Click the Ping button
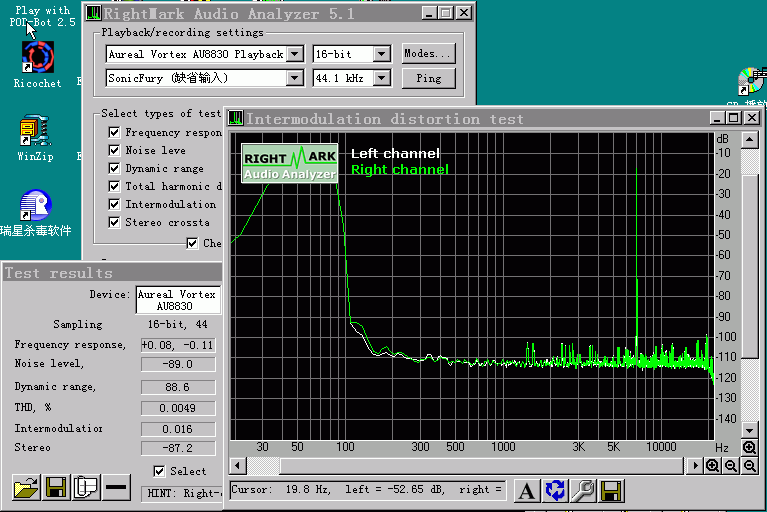767x512 pixels. [x=429, y=78]
